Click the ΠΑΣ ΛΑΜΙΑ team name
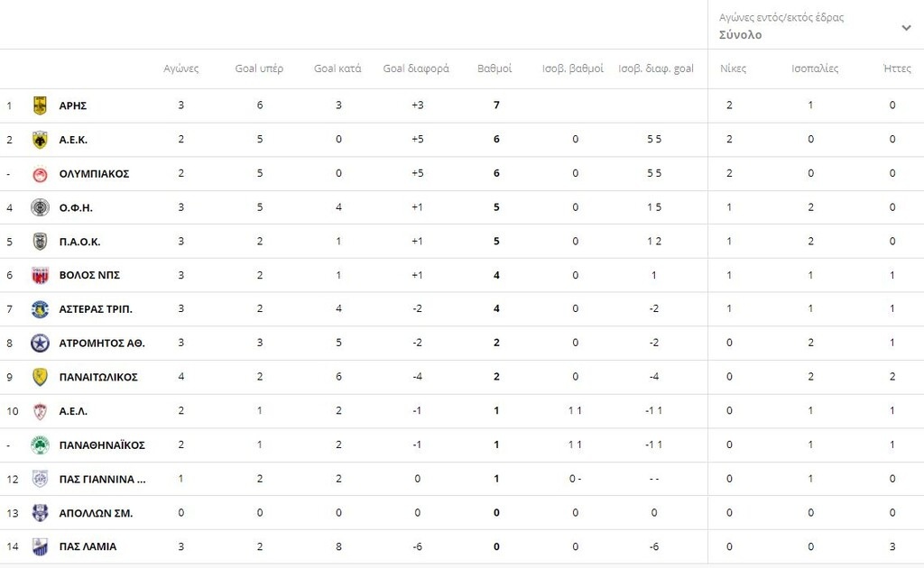 pyautogui.click(x=88, y=546)
